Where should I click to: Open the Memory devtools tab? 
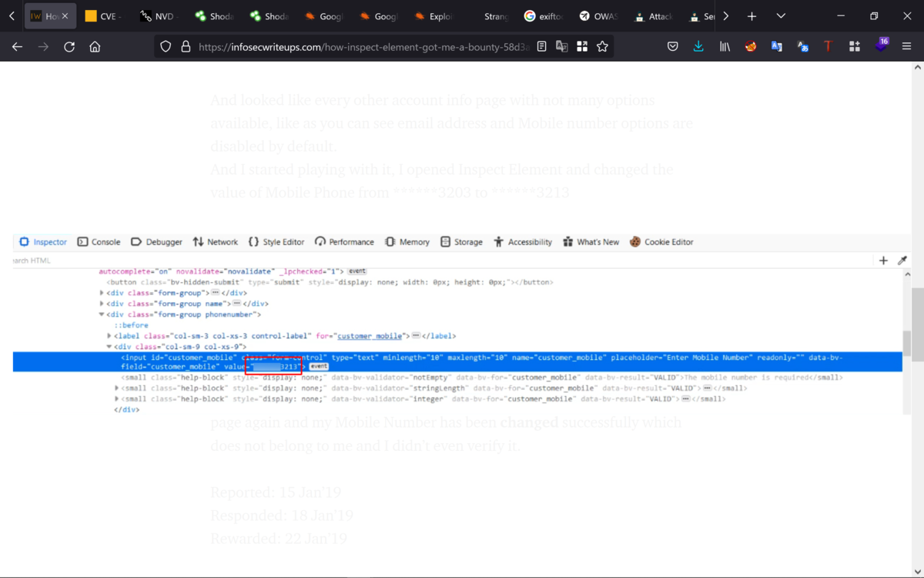[x=407, y=242]
